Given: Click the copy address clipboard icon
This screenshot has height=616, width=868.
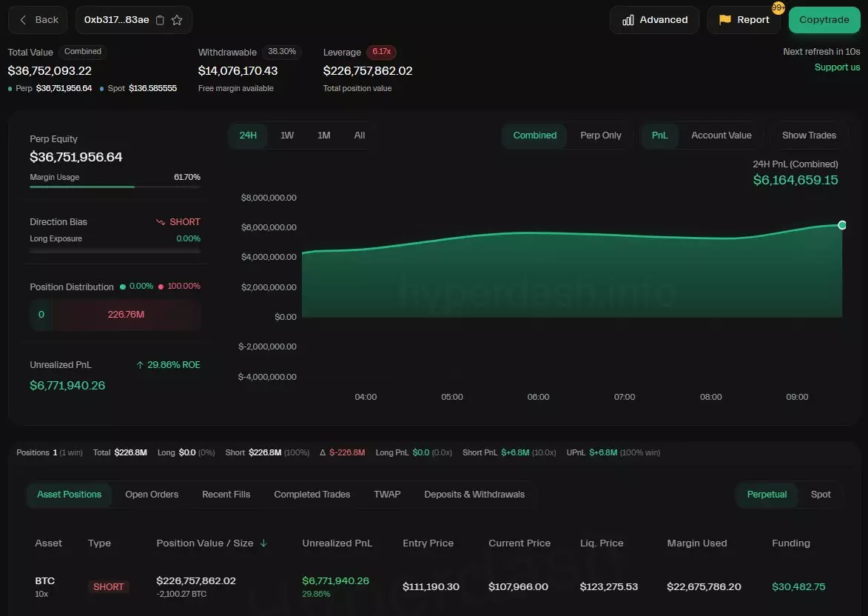Looking at the screenshot, I should pyautogui.click(x=161, y=21).
